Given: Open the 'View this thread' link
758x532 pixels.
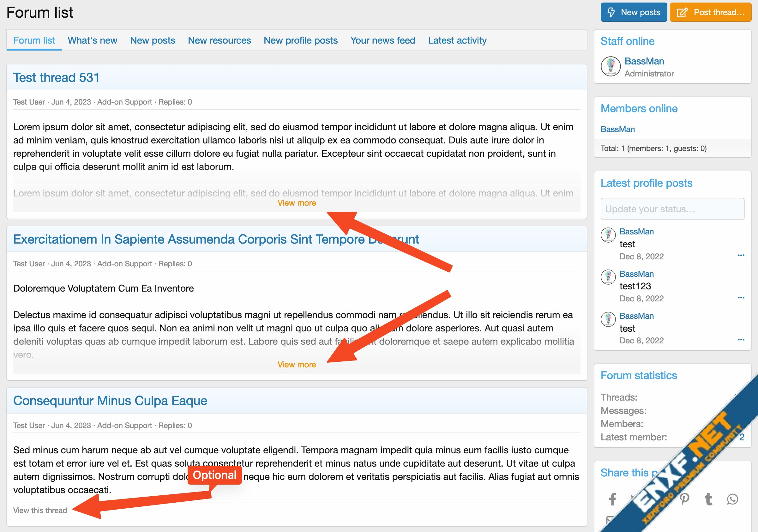Looking at the screenshot, I should click(x=40, y=510).
